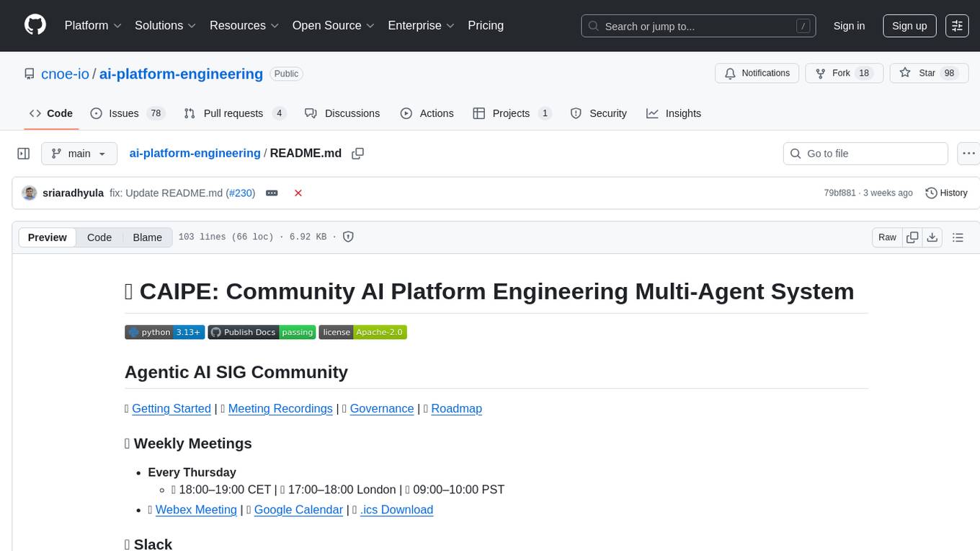This screenshot has height=551, width=980.
Task: Open the main branch selector dropdown
Action: click(79, 154)
